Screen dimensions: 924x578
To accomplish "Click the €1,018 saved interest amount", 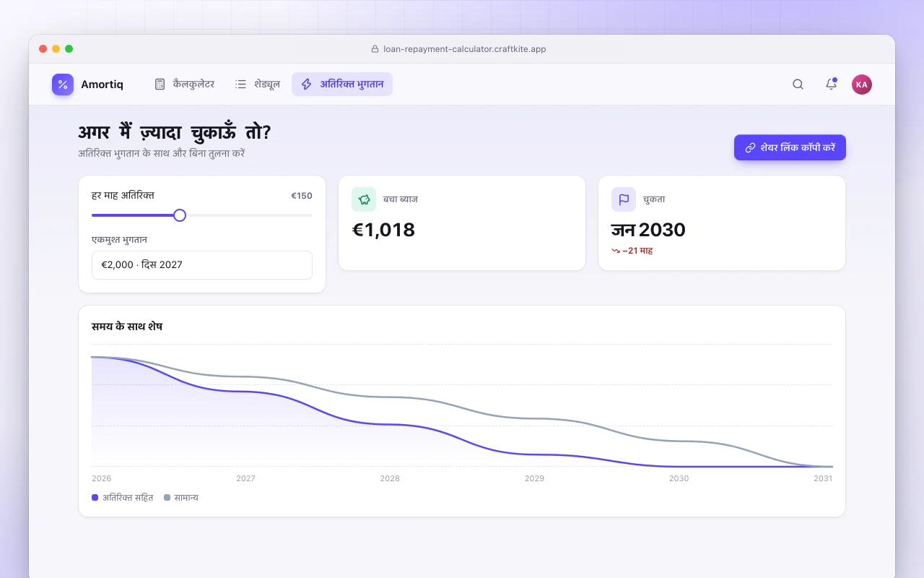I will 383,230.
